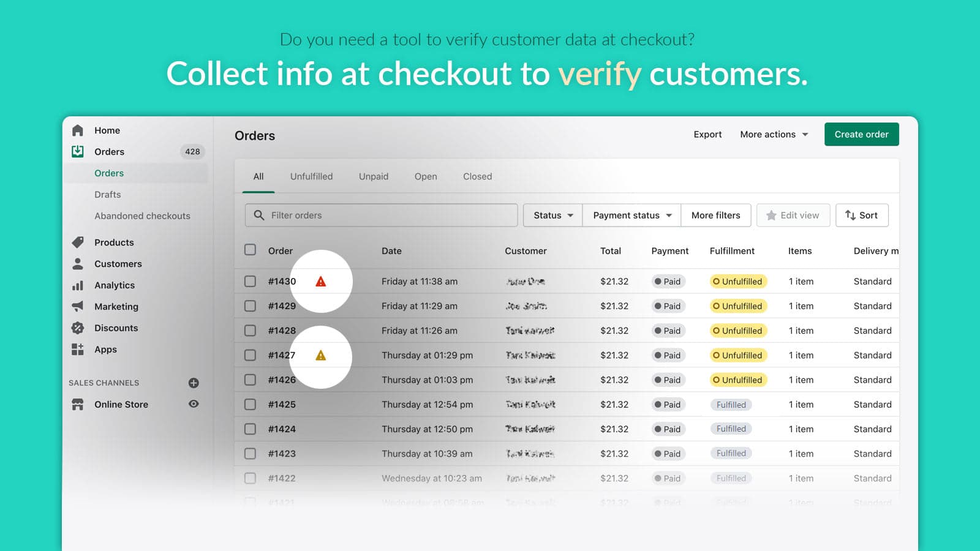
Task: Open Orders via the download-box sidebar icon
Action: [78, 151]
